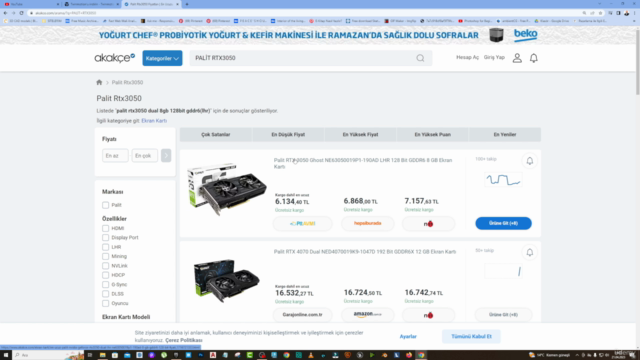Go forward in browser
The width and height of the screenshot is (640, 360).
[13, 13]
